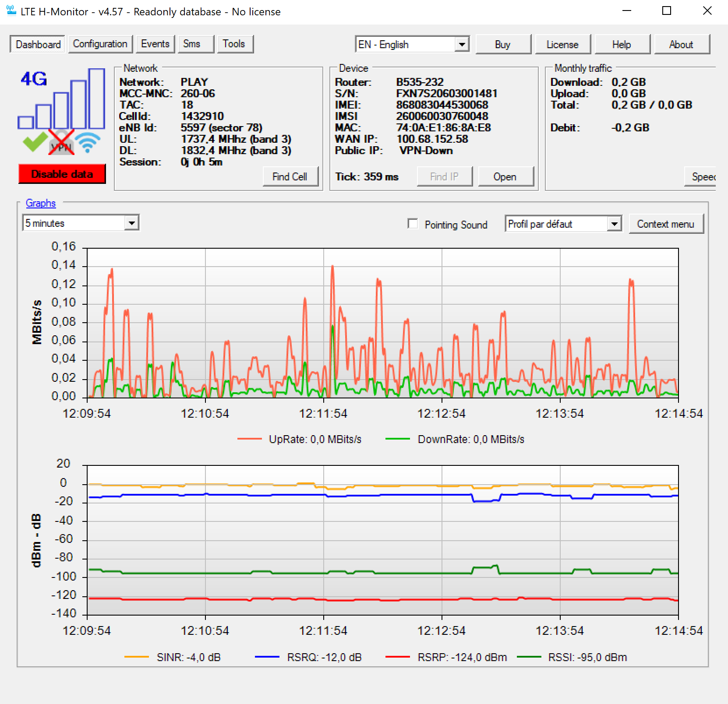Click the blue Wi-Fi status icon
This screenshot has height=704, width=728.
click(88, 142)
